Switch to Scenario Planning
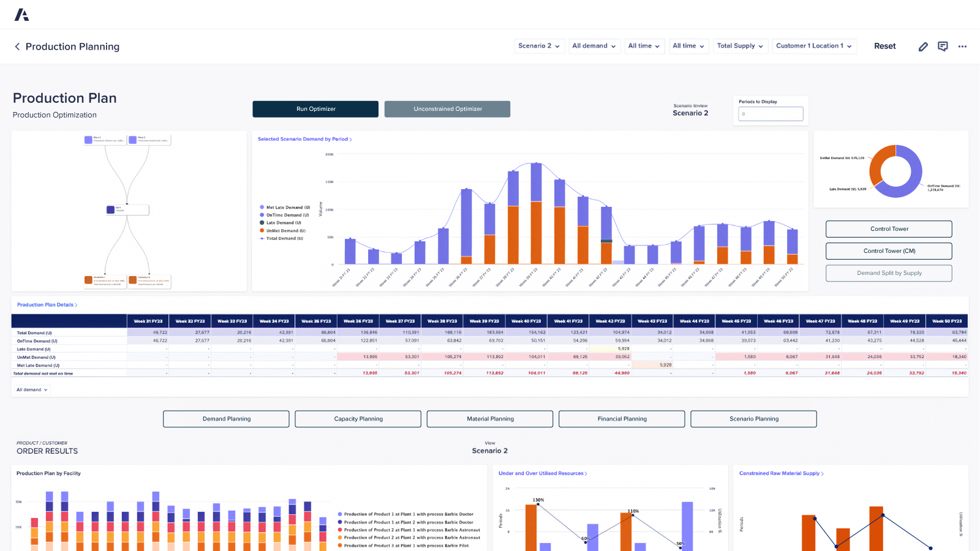This screenshot has width=980, height=551. point(753,419)
